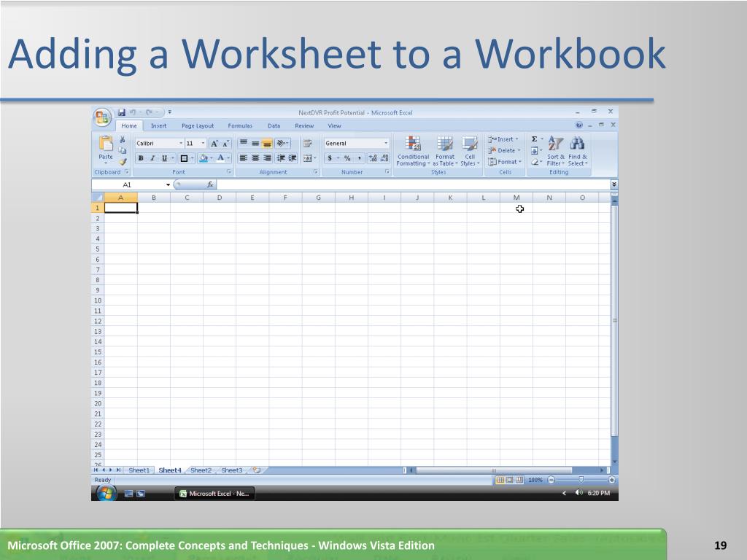Switch to Page Break Preview in status bar
The width and height of the screenshot is (747, 560).
pos(519,480)
